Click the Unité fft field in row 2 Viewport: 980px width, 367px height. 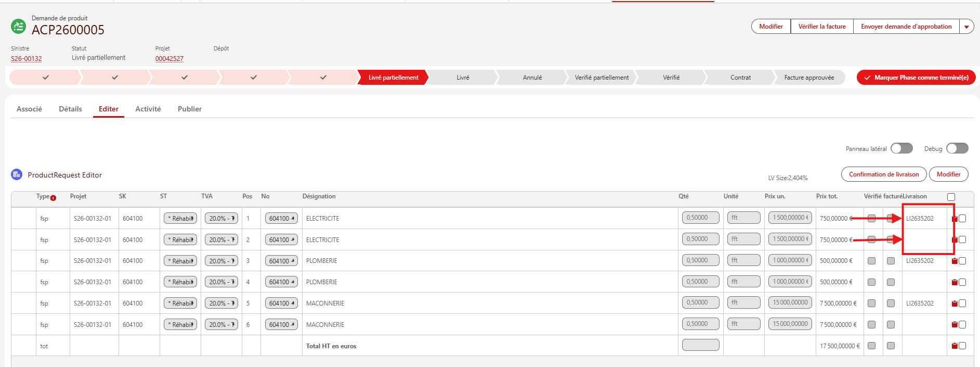tap(743, 239)
